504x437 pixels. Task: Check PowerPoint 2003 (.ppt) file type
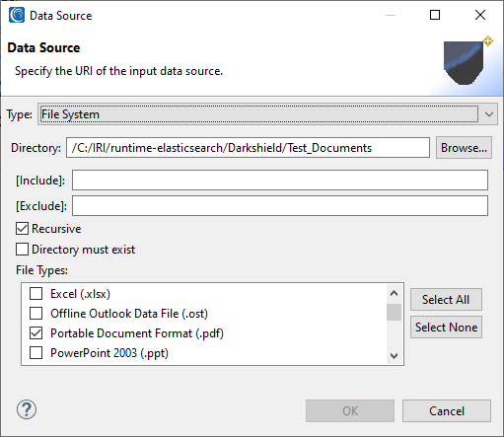coord(36,353)
